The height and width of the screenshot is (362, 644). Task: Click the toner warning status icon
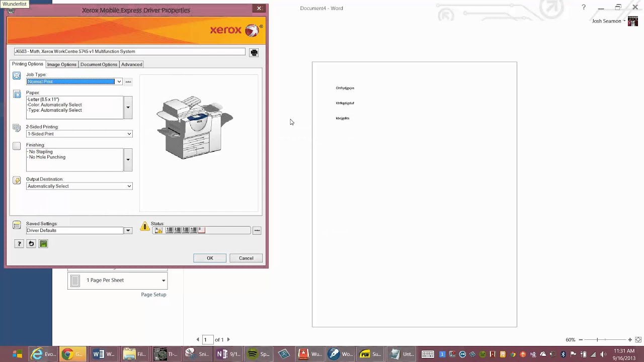pyautogui.click(x=158, y=230)
